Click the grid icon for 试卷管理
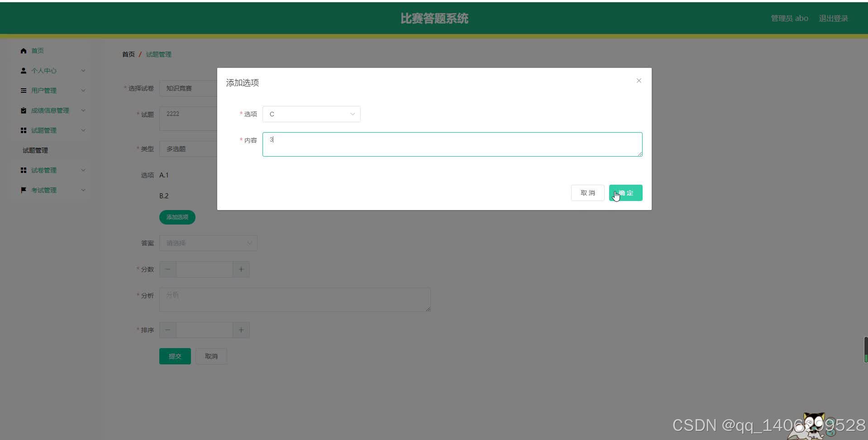The image size is (868, 440). (24, 170)
